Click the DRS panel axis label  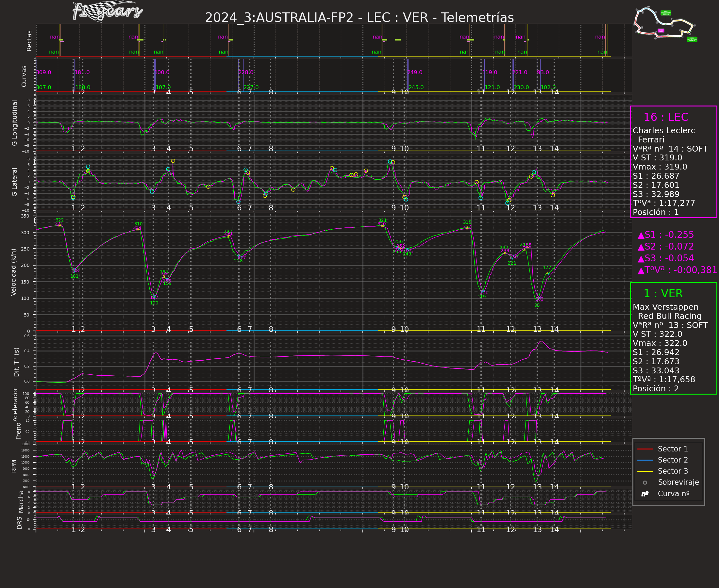point(19,523)
